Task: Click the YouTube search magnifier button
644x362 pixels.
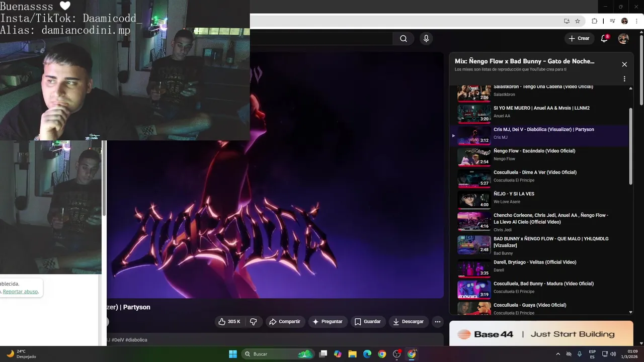Action: click(403, 39)
